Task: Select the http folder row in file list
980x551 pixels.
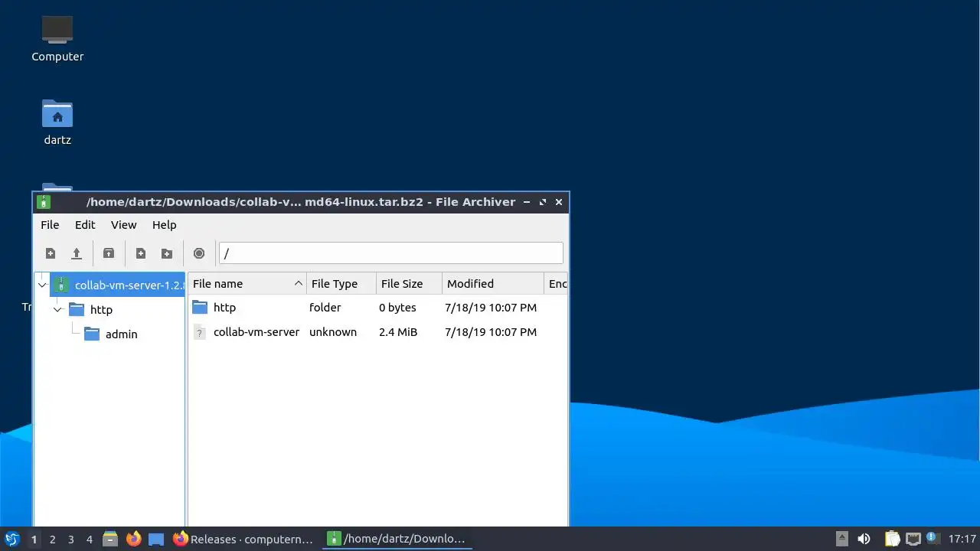Action: 377,308
